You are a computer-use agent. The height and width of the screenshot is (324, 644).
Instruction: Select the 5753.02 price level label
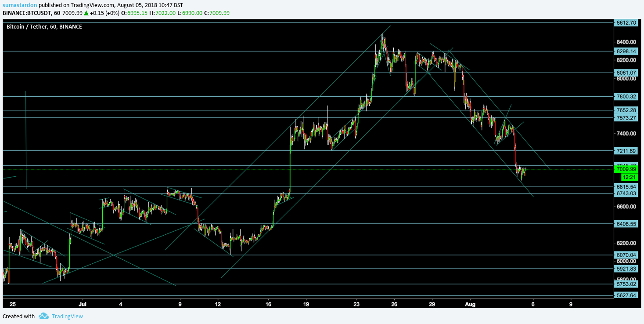[626, 284]
